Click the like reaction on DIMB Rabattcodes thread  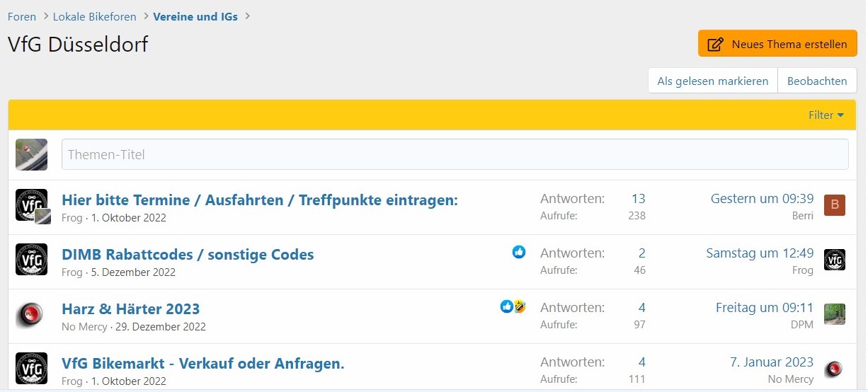(519, 252)
